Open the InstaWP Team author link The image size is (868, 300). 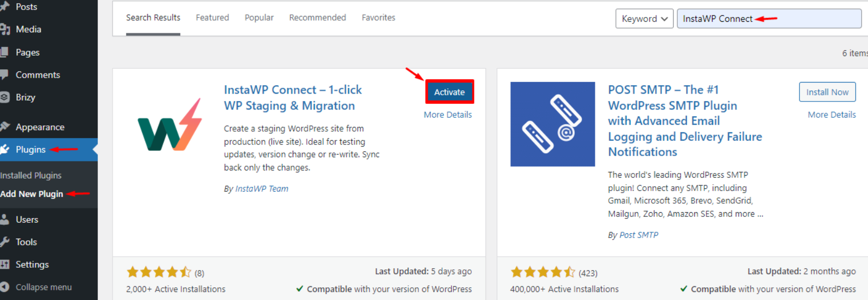coord(262,188)
